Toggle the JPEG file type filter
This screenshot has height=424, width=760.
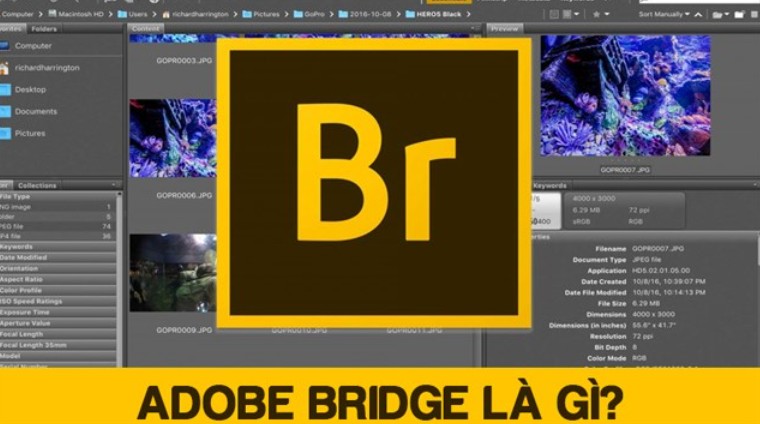point(56,226)
